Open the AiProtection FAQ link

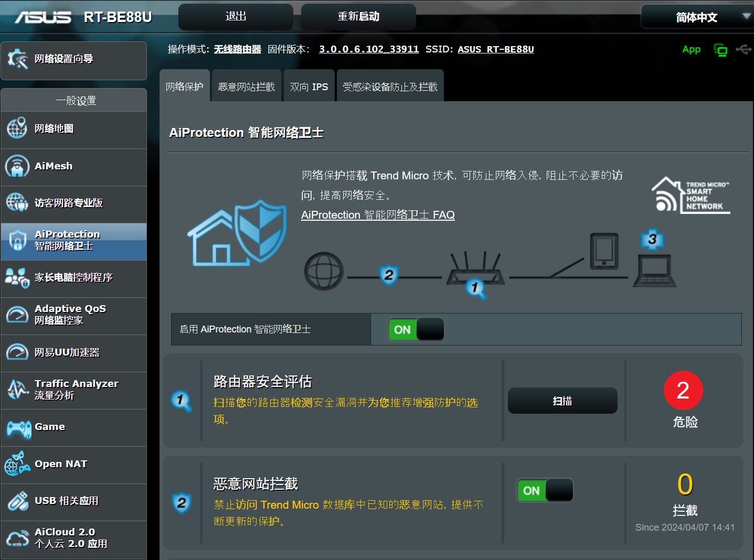(378, 215)
